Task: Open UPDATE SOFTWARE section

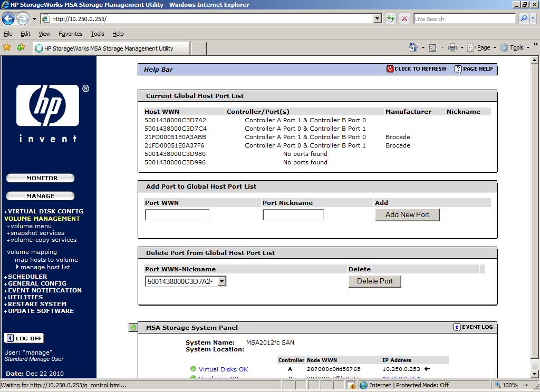Action: point(39,311)
